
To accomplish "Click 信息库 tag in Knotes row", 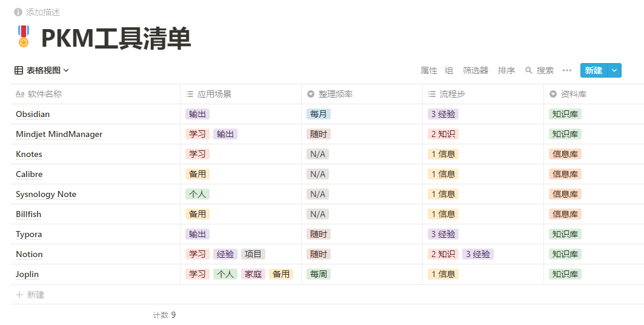I will (565, 154).
